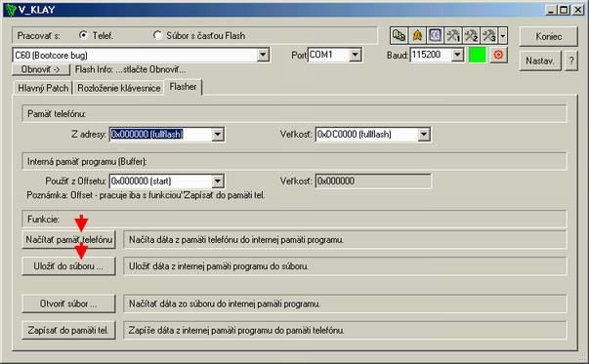Click the blue CE toolbar icon
589x364 pixels.
pos(435,36)
